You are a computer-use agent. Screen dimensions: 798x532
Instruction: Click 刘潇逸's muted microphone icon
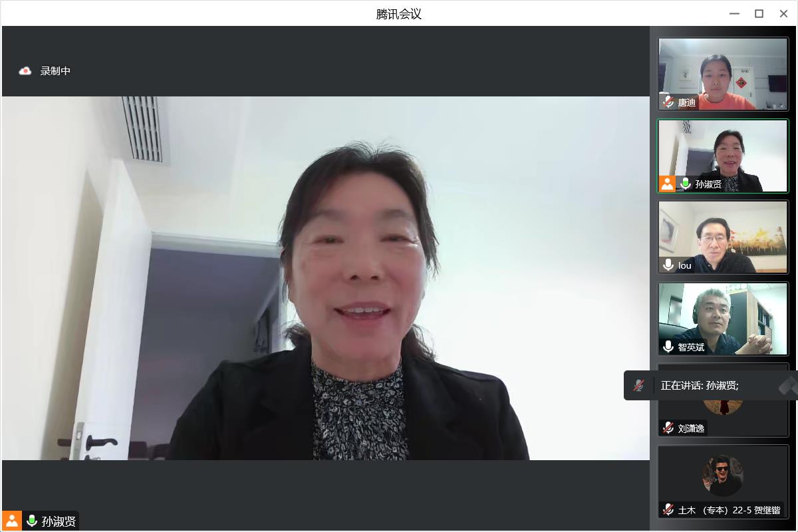pyautogui.click(x=668, y=428)
